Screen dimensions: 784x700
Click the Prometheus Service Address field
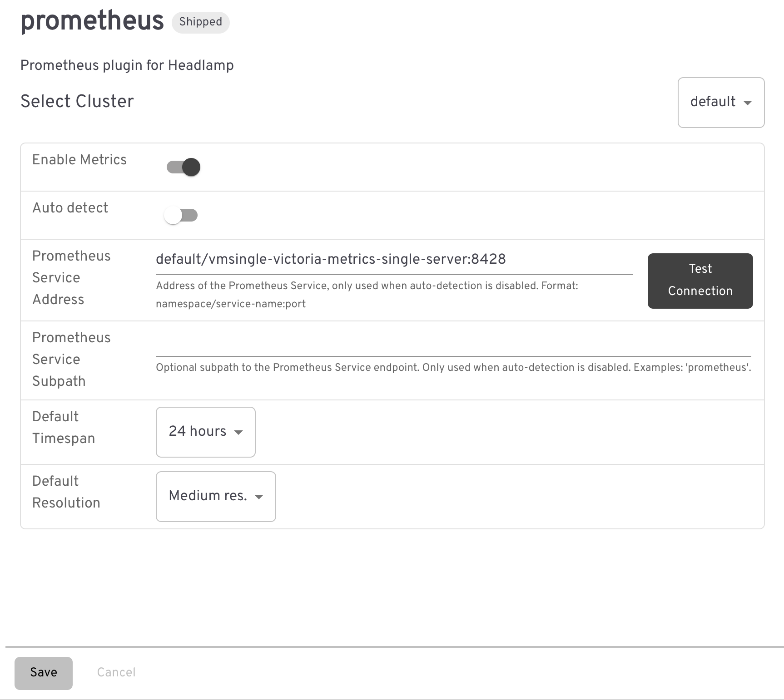pos(394,260)
